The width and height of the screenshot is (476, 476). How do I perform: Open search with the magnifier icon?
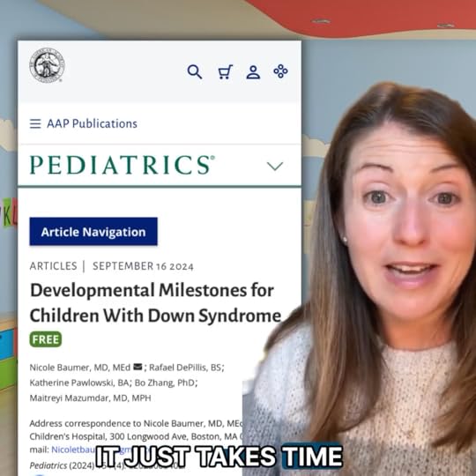[x=195, y=72]
